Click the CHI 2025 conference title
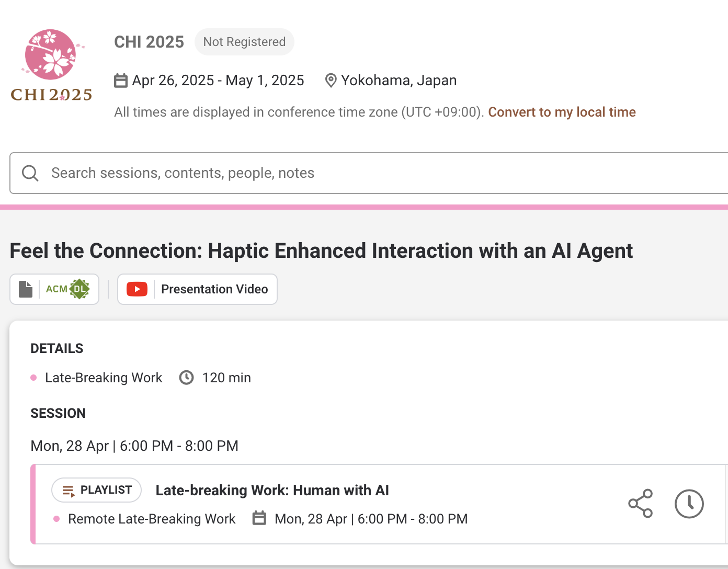Image resolution: width=728 pixels, height=569 pixels. tap(149, 42)
